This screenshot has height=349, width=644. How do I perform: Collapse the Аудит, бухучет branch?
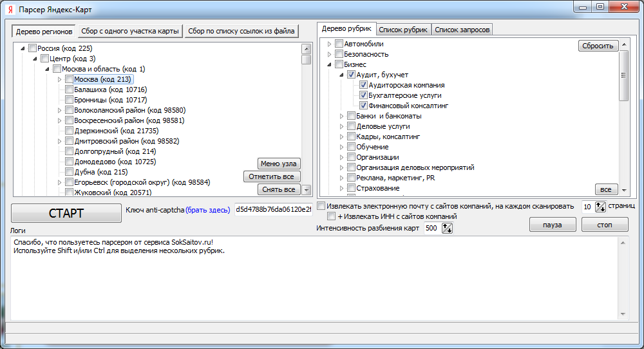click(x=341, y=75)
